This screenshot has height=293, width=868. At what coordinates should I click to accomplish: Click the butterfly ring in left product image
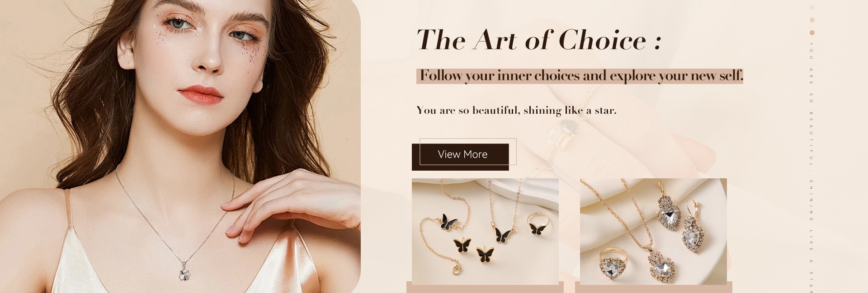tap(537, 224)
